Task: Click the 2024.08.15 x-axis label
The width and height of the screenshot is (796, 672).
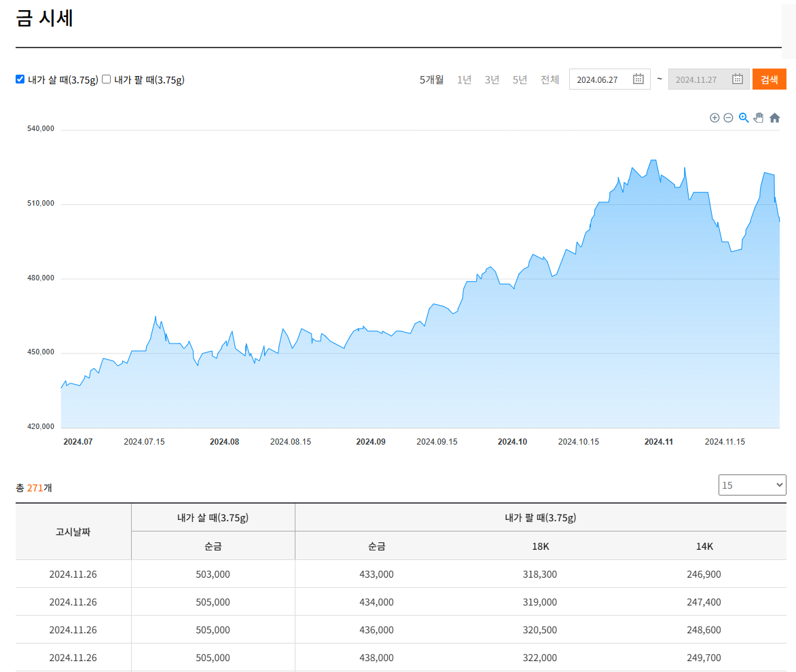Action: click(291, 442)
